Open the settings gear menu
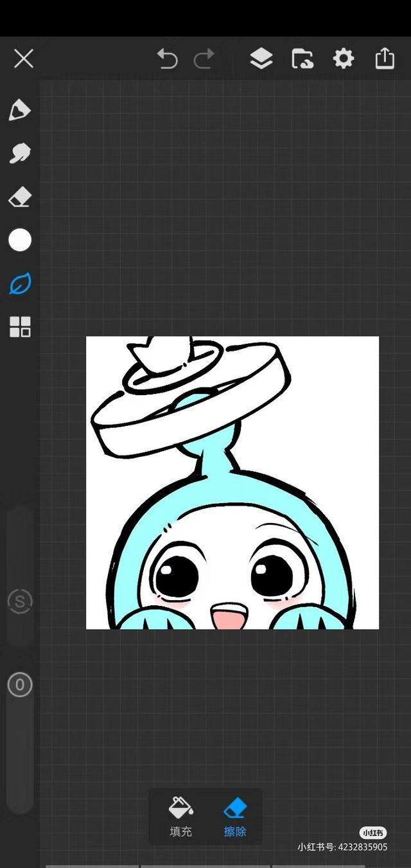The width and height of the screenshot is (411, 868). click(x=344, y=59)
